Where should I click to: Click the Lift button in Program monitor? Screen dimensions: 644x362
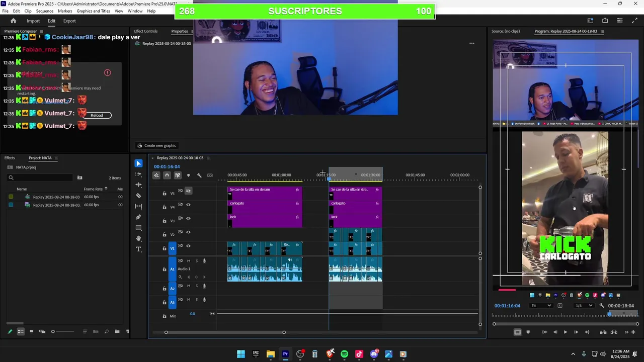(x=603, y=332)
